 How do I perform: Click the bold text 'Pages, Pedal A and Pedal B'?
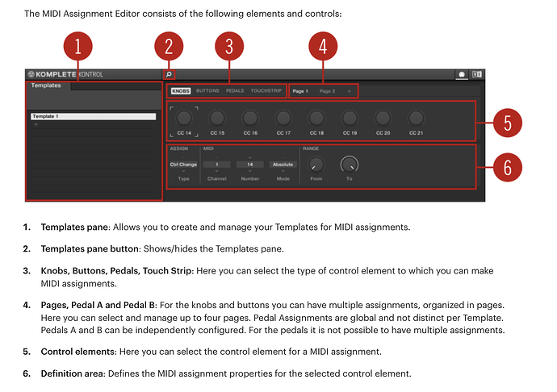[98, 306]
